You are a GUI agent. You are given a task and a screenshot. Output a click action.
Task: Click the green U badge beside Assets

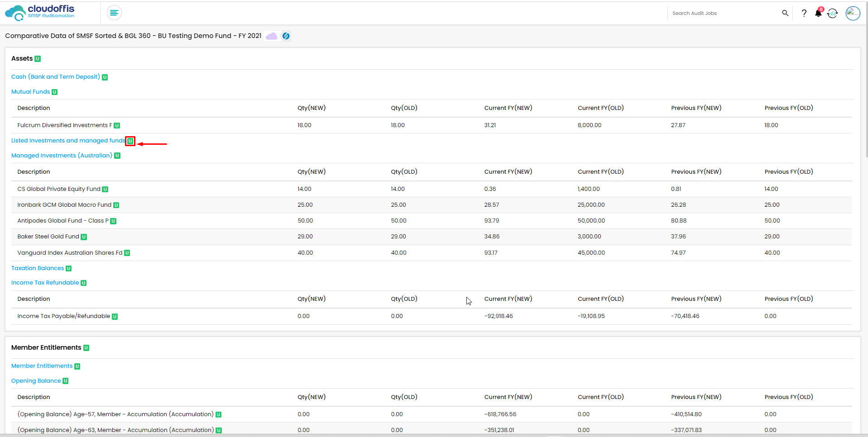pos(38,59)
